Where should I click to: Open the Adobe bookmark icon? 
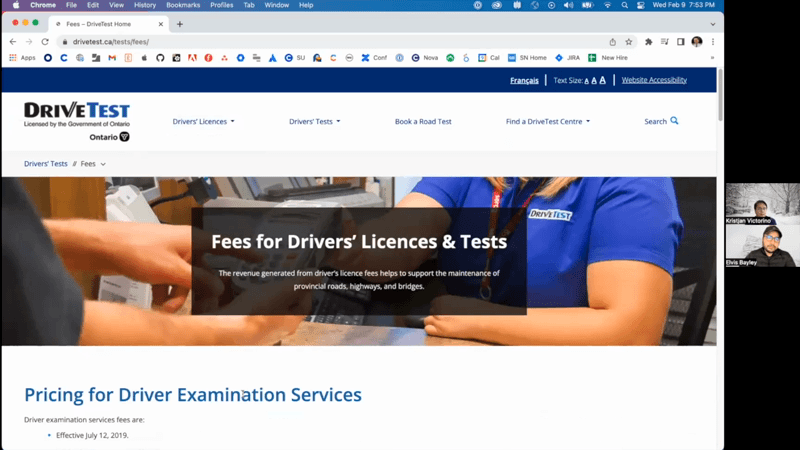tap(192, 58)
